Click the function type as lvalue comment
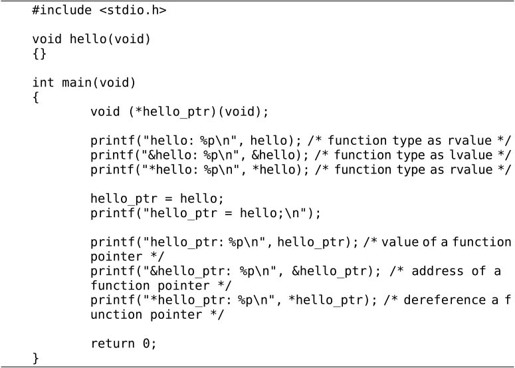 tap(413, 155)
